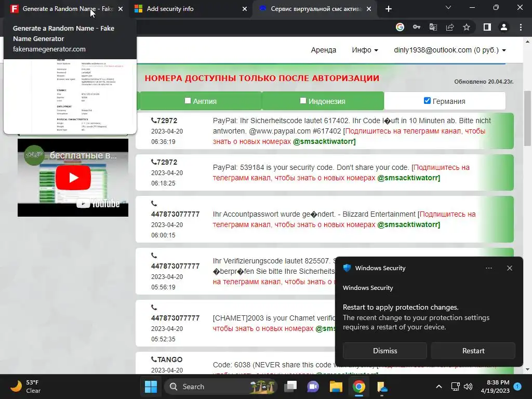This screenshot has height=399, width=532.
Task: Open the Аренда menu item
Action: pos(323,50)
